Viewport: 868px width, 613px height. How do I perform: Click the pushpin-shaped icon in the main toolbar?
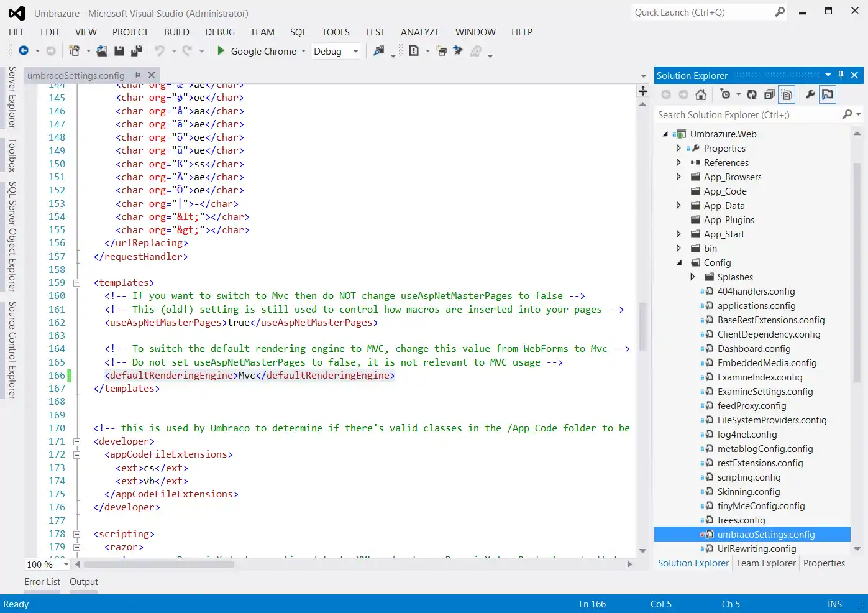(458, 51)
